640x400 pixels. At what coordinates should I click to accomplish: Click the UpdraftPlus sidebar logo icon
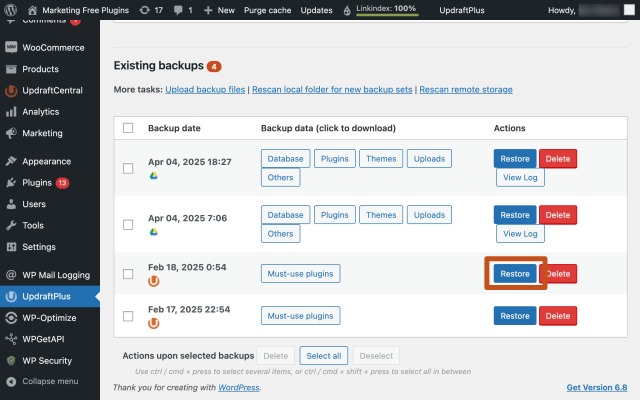click(11, 296)
